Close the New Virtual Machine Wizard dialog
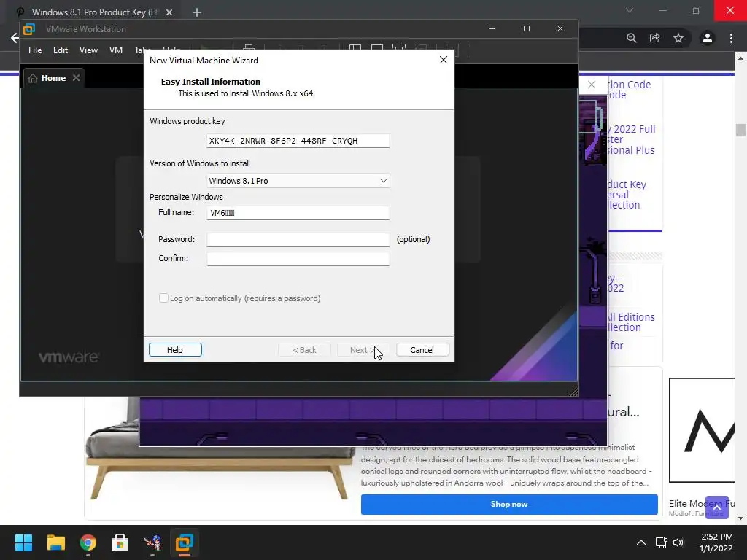The height and width of the screenshot is (560, 747). [444, 60]
